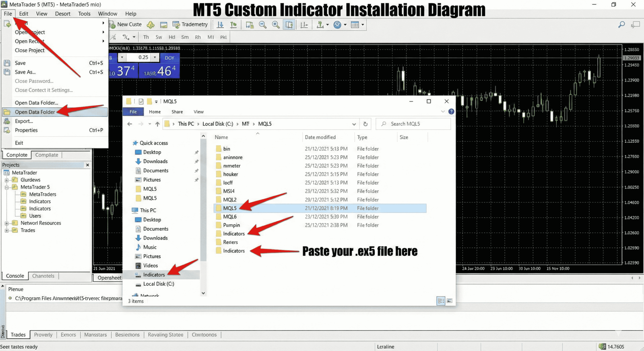The width and height of the screenshot is (644, 351).
Task: Switch Explorer to large icons view icon
Action: [450, 301]
